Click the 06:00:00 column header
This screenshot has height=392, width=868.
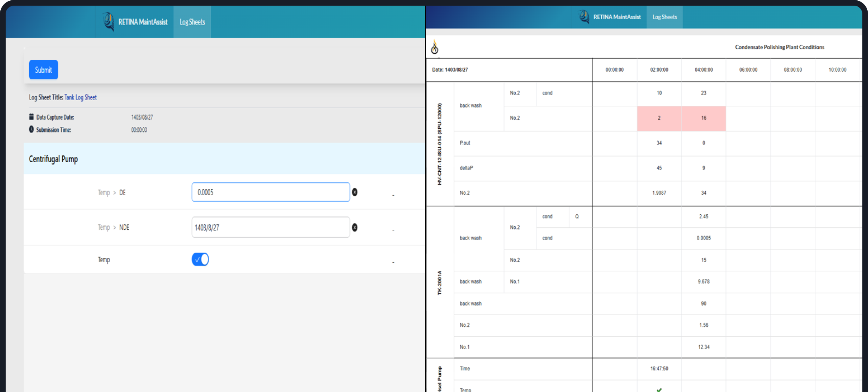[748, 70]
